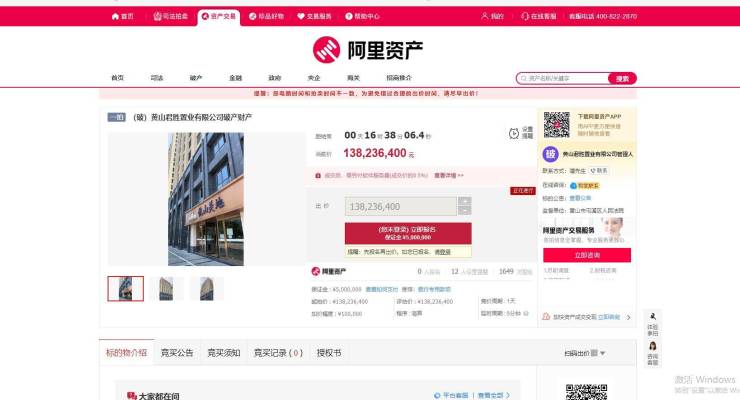This screenshot has width=740, height=400.
Task: Open 在线客服 headset support
Action: click(x=538, y=17)
